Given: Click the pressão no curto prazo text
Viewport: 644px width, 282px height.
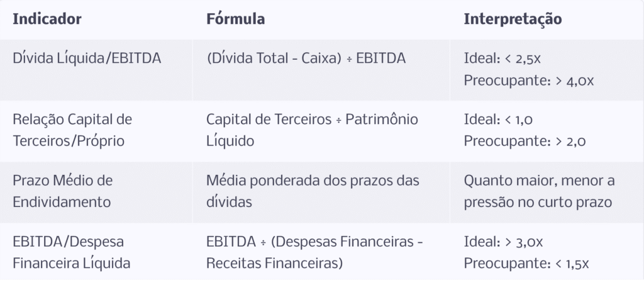Looking at the screenshot, I should 538,203.
